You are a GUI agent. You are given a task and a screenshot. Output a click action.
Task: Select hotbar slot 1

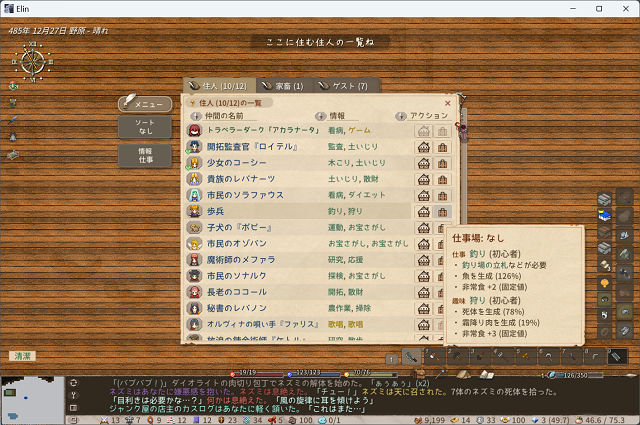point(433,357)
